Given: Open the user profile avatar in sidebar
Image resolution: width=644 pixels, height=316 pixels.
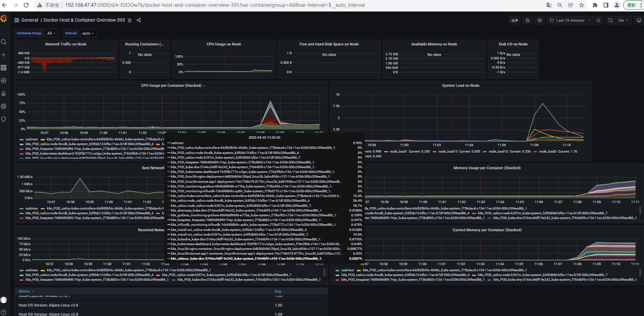Looking at the screenshot, I should click(x=4, y=300).
